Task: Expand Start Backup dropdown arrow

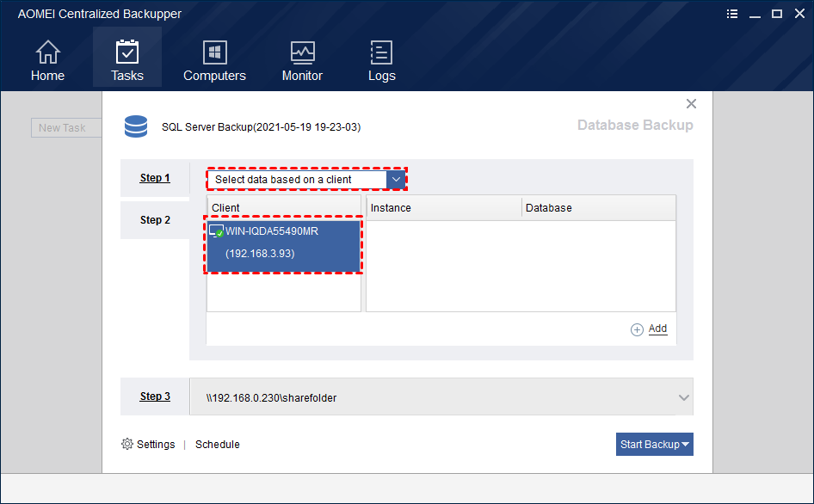Action: [685, 445]
